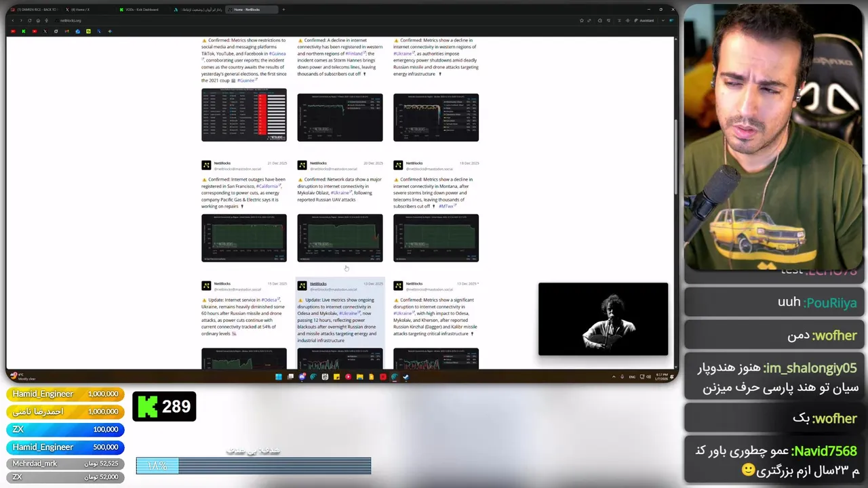Open the 18 Dec 2025 post date
Viewport: 868px width, 488px height.
[x=469, y=163]
